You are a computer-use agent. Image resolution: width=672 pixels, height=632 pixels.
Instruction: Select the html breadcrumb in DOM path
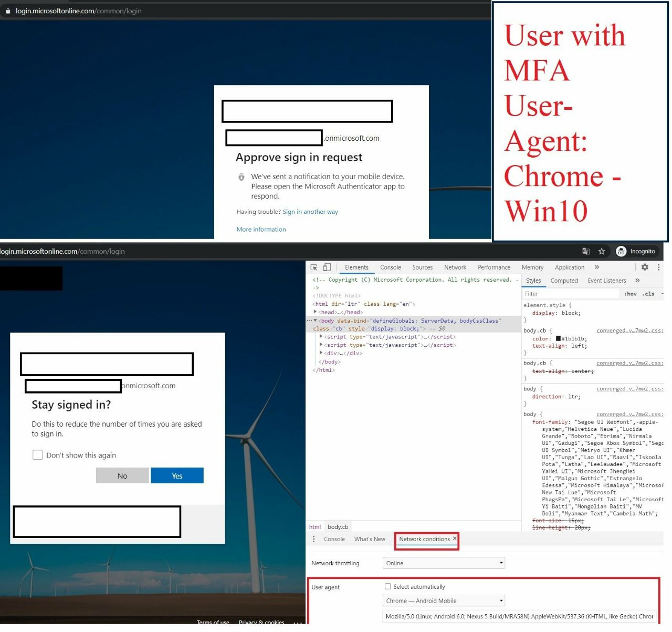(315, 527)
